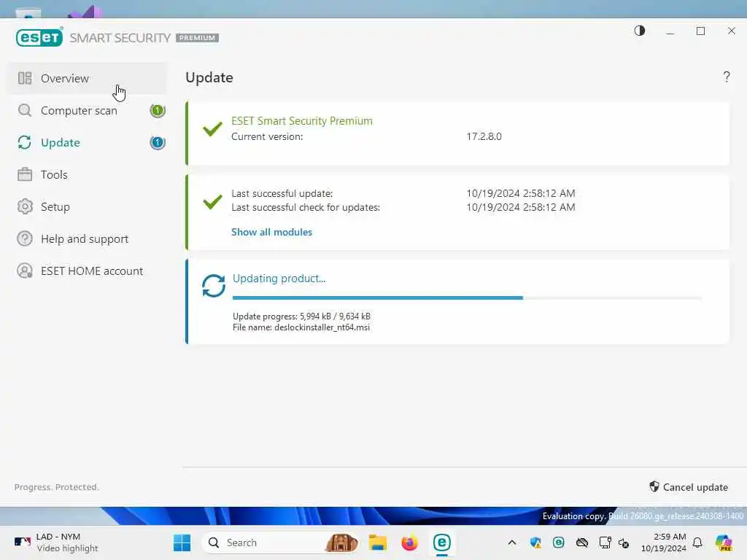Click the Updating product... heading
The image size is (747, 560).
279,279
